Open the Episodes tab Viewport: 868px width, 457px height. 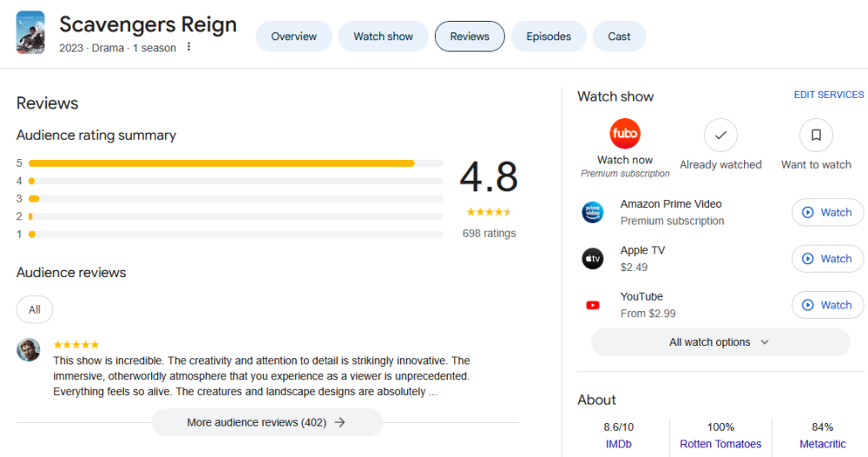(549, 36)
